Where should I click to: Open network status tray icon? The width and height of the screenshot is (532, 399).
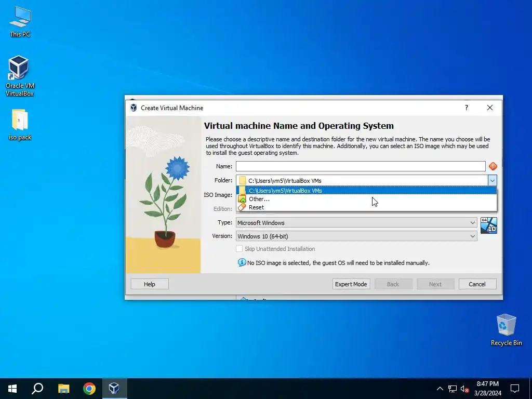tap(453, 389)
